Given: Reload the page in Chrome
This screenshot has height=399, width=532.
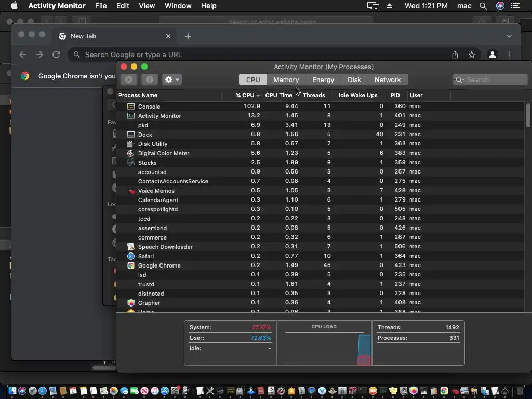Looking at the screenshot, I should [x=56, y=55].
